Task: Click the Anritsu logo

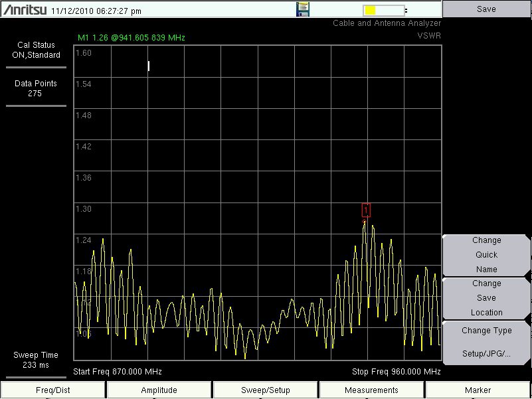Action: coord(25,10)
